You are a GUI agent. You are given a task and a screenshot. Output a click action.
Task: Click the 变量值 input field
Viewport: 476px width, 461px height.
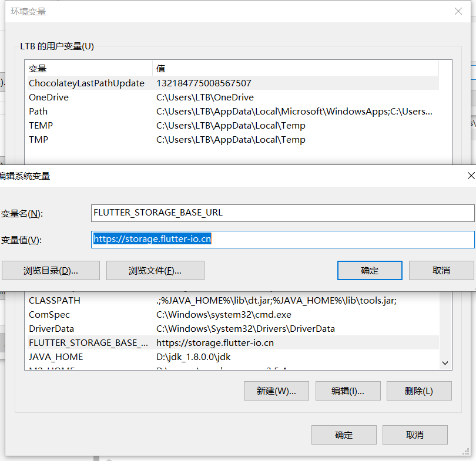click(x=283, y=239)
